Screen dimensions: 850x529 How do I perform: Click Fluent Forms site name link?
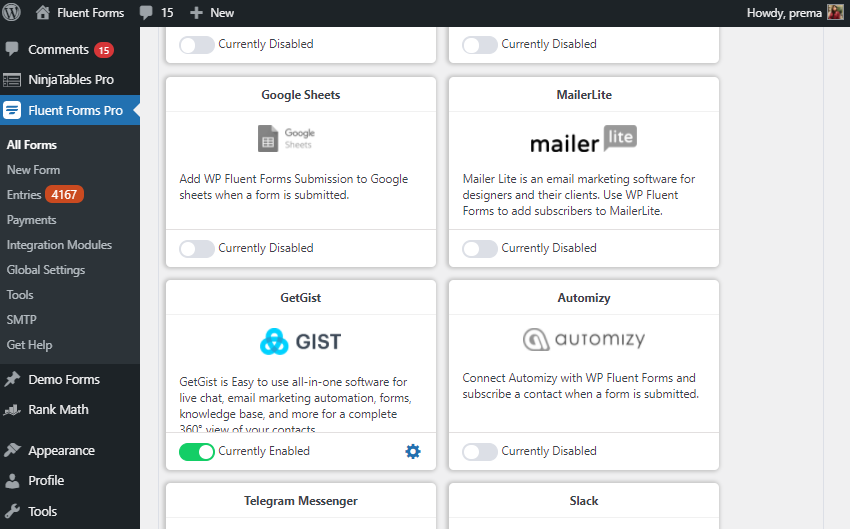coord(91,13)
